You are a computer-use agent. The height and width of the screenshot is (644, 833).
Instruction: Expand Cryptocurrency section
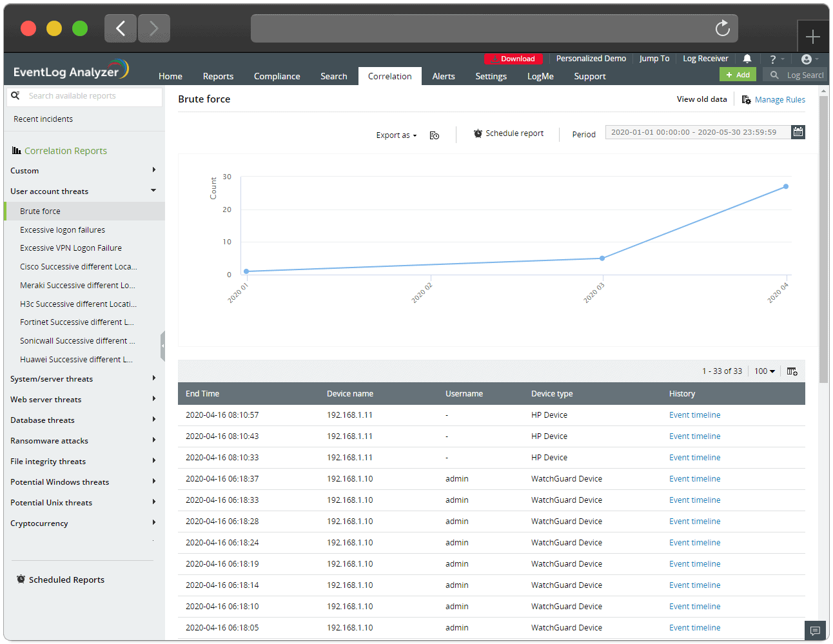[x=154, y=522]
